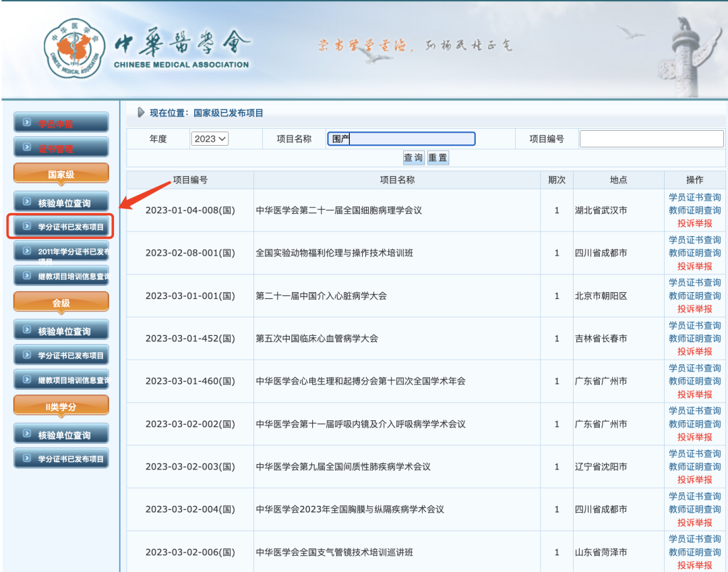Click 投诉举报 for project 2023-03-02-002
Image resolution: width=728 pixels, height=572 pixels.
[x=694, y=437]
